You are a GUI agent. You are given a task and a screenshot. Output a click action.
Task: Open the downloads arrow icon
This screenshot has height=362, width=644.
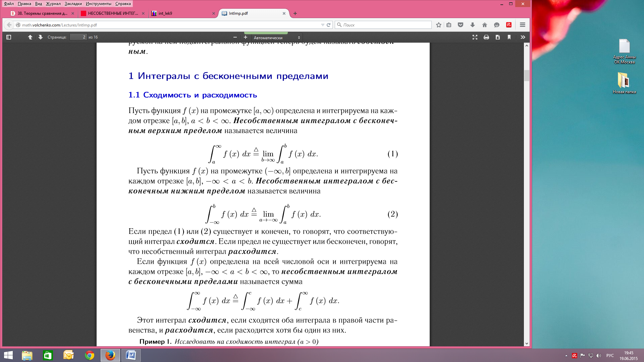[x=473, y=25]
